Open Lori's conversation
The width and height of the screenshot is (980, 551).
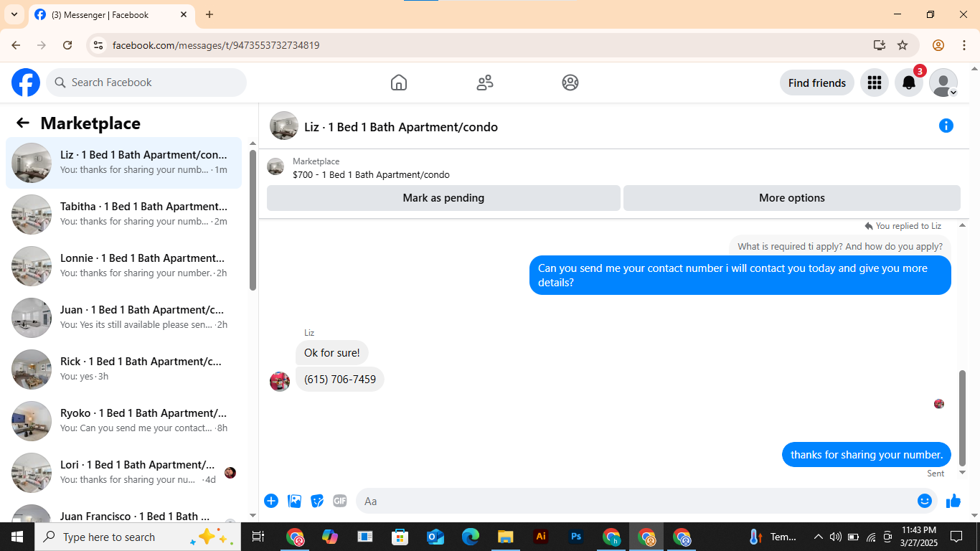124,473
